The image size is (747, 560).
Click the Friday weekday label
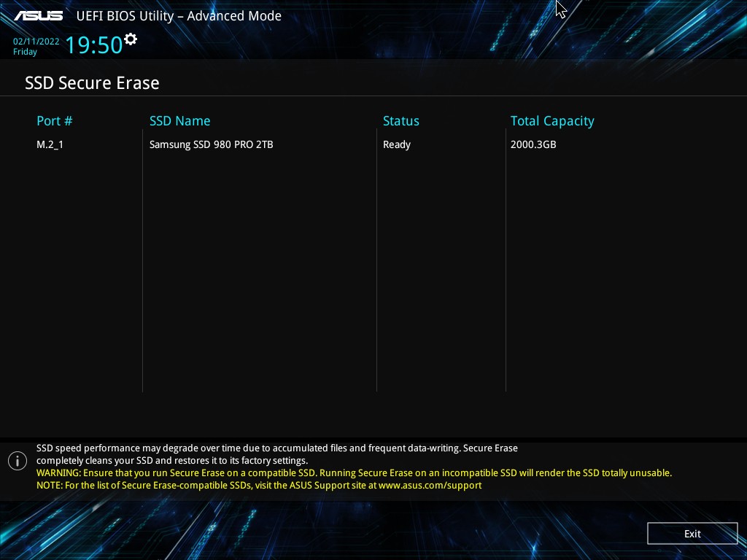25,52
